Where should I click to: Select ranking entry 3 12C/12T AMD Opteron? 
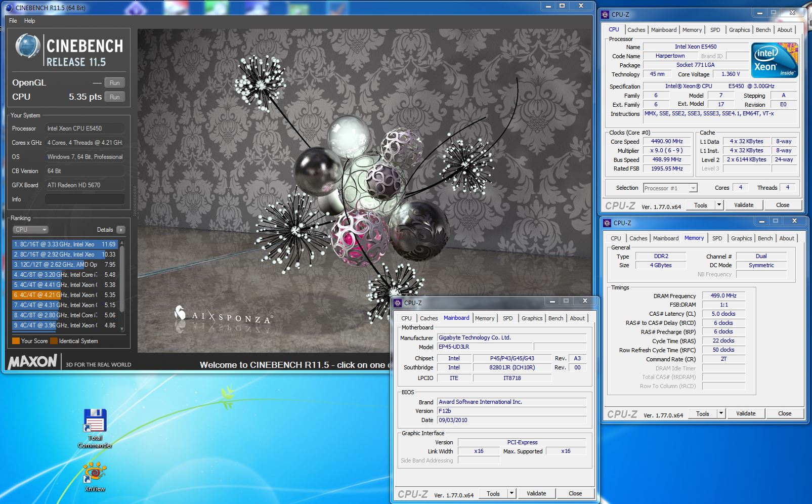(65, 265)
